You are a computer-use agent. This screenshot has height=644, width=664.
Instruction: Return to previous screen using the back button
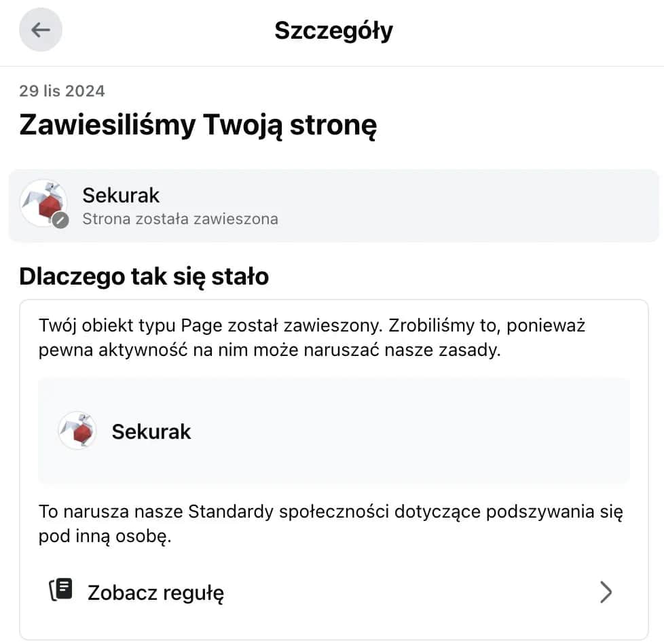(x=40, y=29)
